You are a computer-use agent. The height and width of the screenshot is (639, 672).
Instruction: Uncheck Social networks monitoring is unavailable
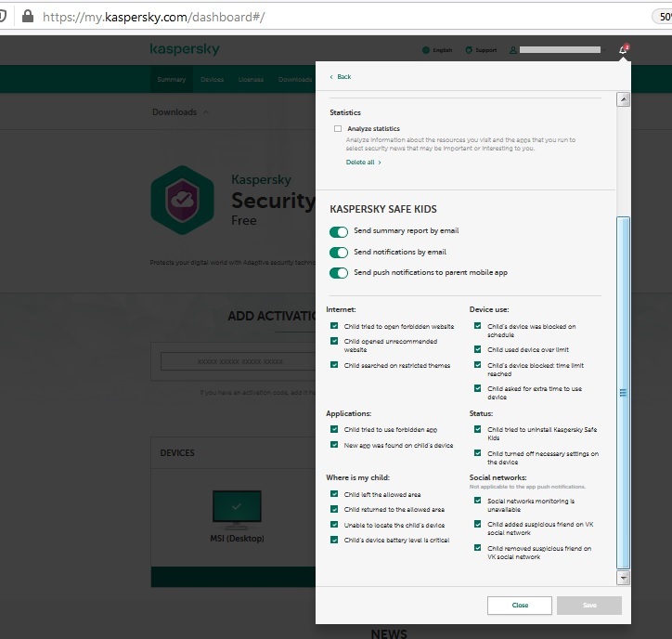tap(477, 501)
